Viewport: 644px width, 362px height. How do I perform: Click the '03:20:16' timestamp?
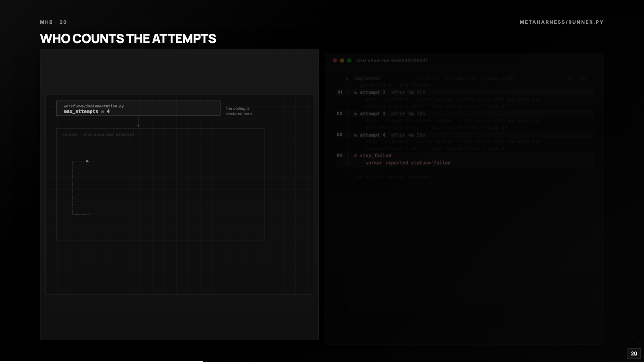[x=428, y=78]
